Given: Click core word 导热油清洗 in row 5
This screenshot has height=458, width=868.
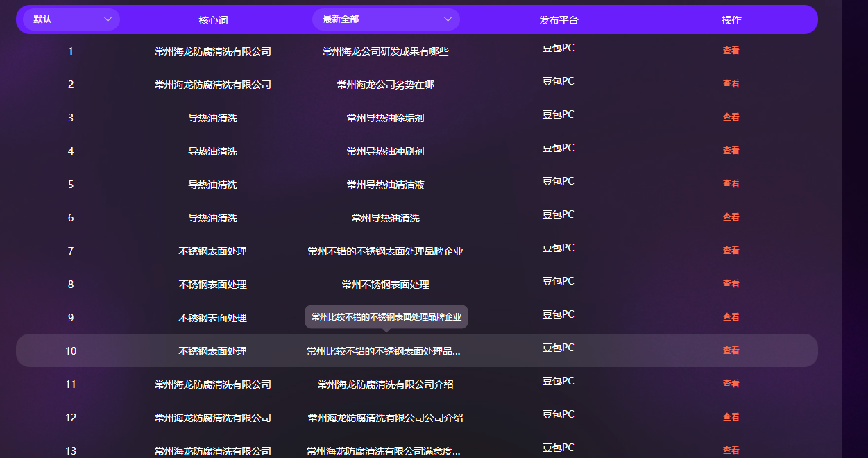Looking at the screenshot, I should [213, 185].
